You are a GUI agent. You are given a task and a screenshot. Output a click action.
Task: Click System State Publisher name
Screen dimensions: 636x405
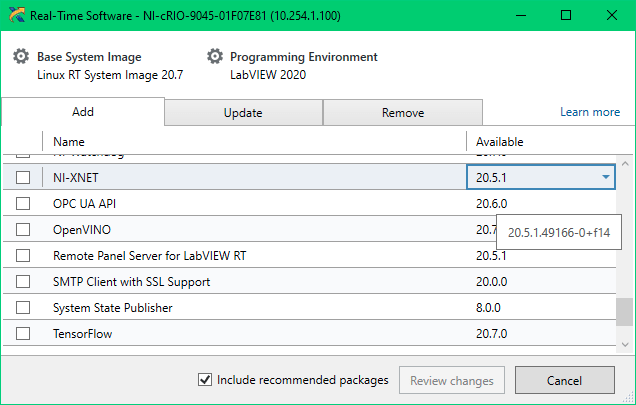[x=113, y=308]
